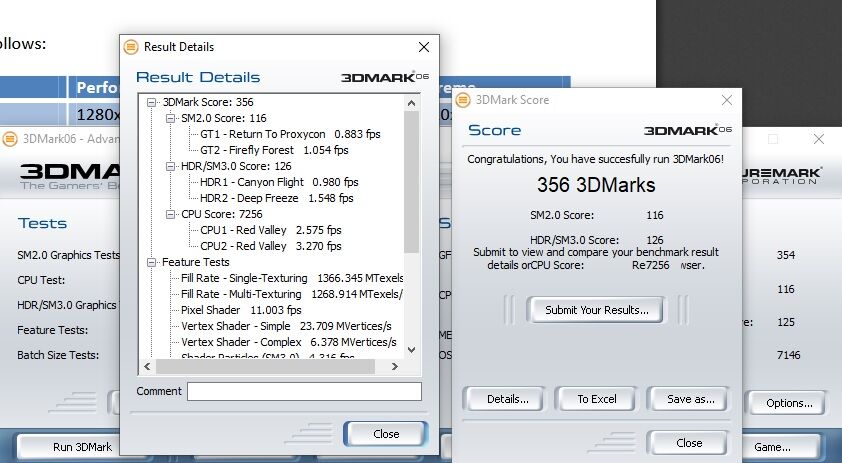The width and height of the screenshot is (842, 463).
Task: Select CPU1 - Red Valley row
Action: click(271, 230)
